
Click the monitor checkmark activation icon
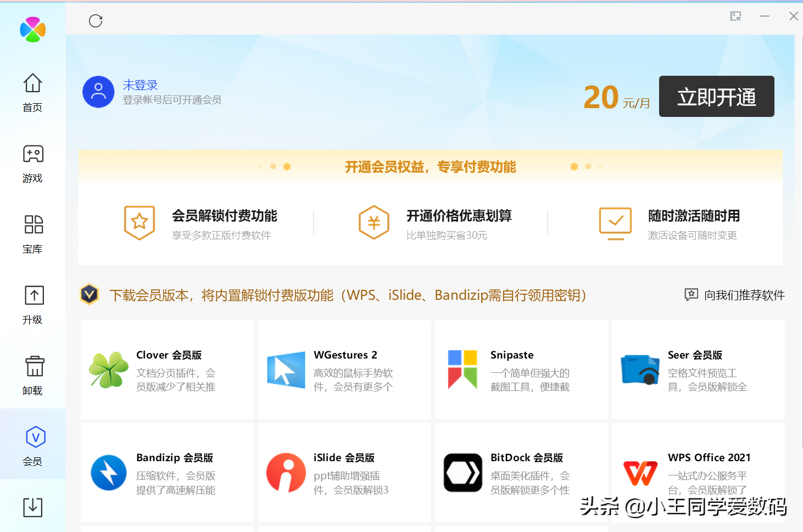pyautogui.click(x=615, y=223)
